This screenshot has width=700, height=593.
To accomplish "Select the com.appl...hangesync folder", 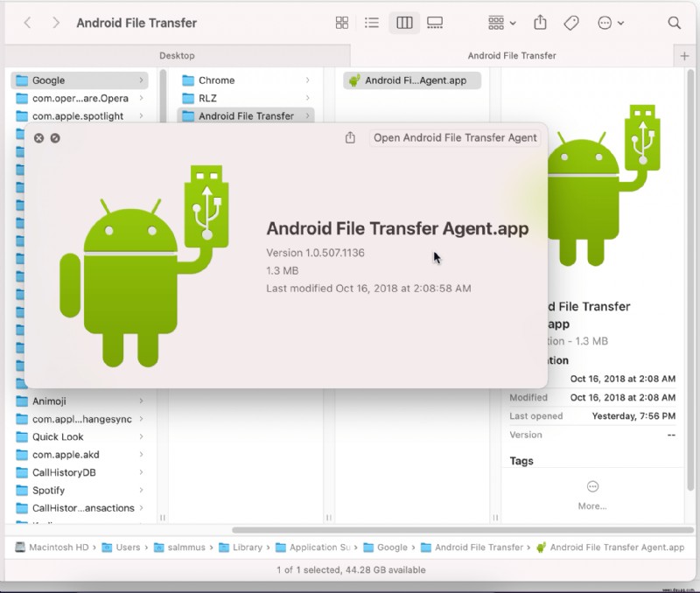I will pyautogui.click(x=80, y=419).
